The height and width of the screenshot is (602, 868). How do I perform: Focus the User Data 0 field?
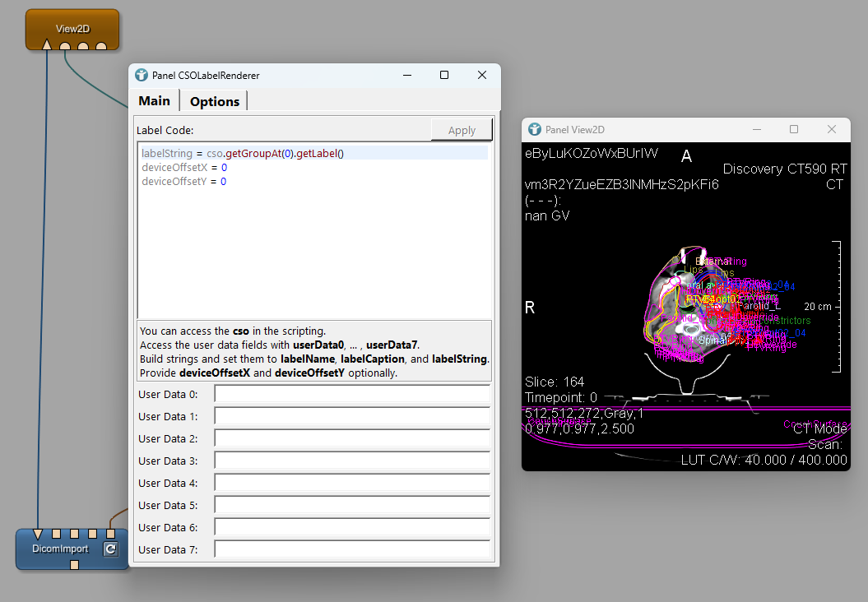(352, 394)
